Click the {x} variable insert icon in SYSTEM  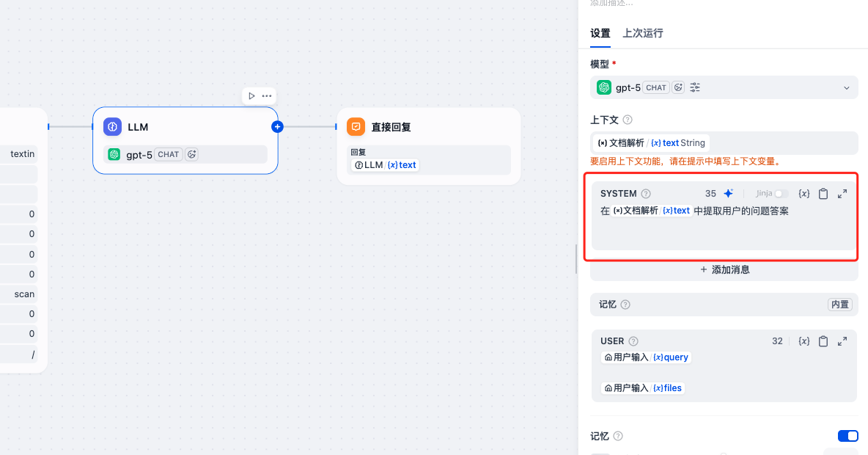click(803, 193)
